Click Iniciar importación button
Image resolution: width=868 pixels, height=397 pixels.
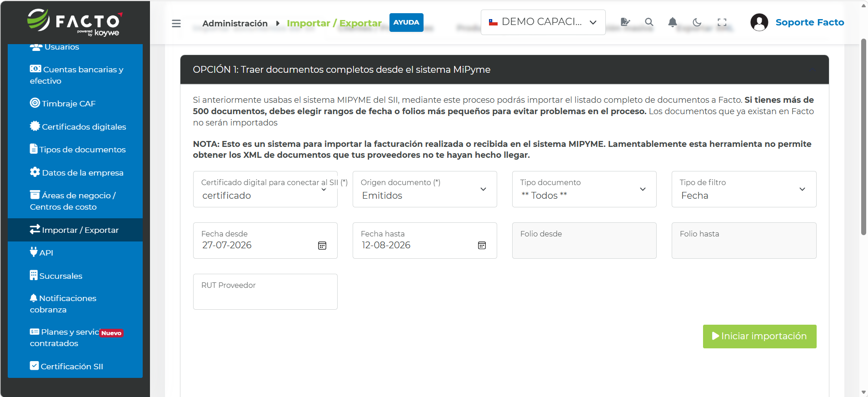click(759, 337)
